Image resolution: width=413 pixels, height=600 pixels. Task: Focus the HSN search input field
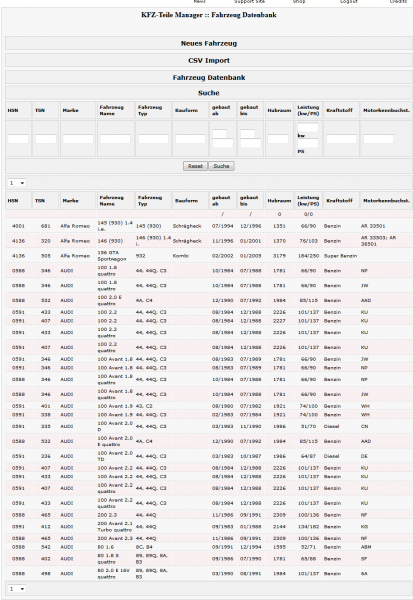18,139
